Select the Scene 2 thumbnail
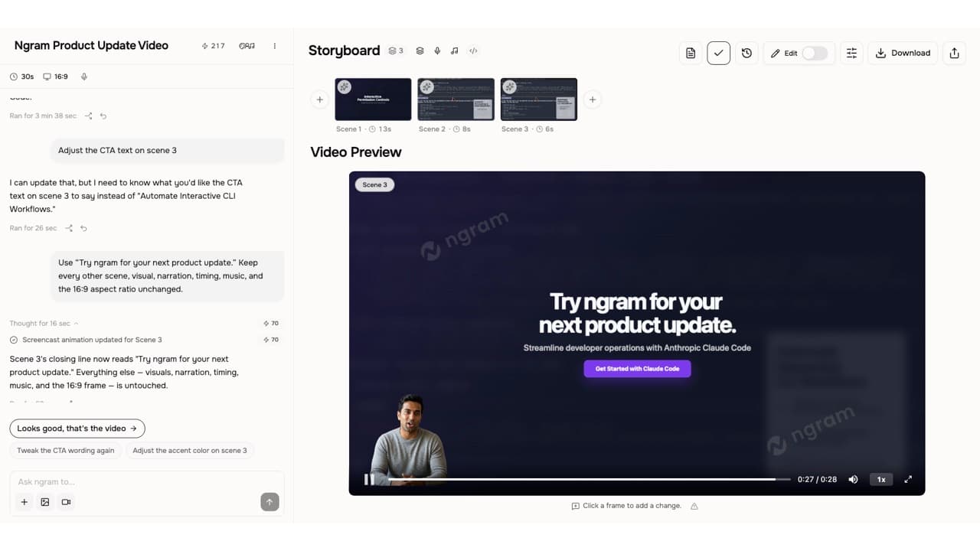The width and height of the screenshot is (980, 551). point(456,99)
